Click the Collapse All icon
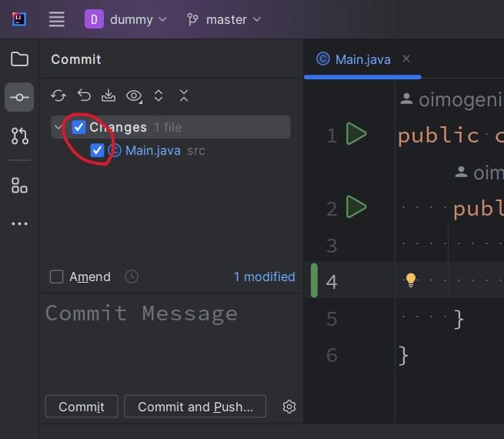Viewport: 504px width, 439px height. (x=183, y=96)
